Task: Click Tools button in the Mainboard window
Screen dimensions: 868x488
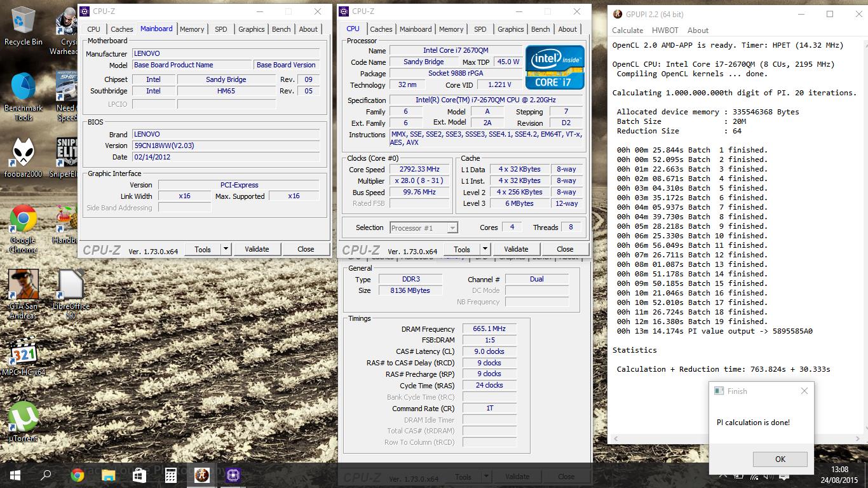Action: click(x=203, y=249)
